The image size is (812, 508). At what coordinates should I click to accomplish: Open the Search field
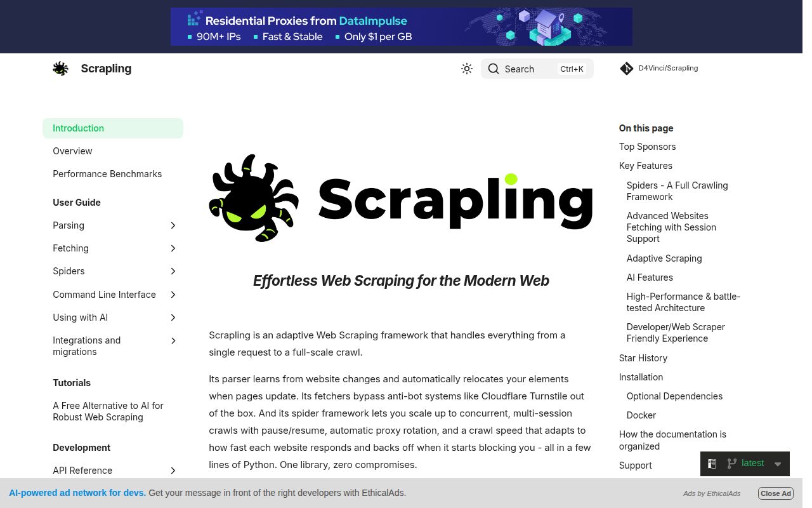[537, 69]
